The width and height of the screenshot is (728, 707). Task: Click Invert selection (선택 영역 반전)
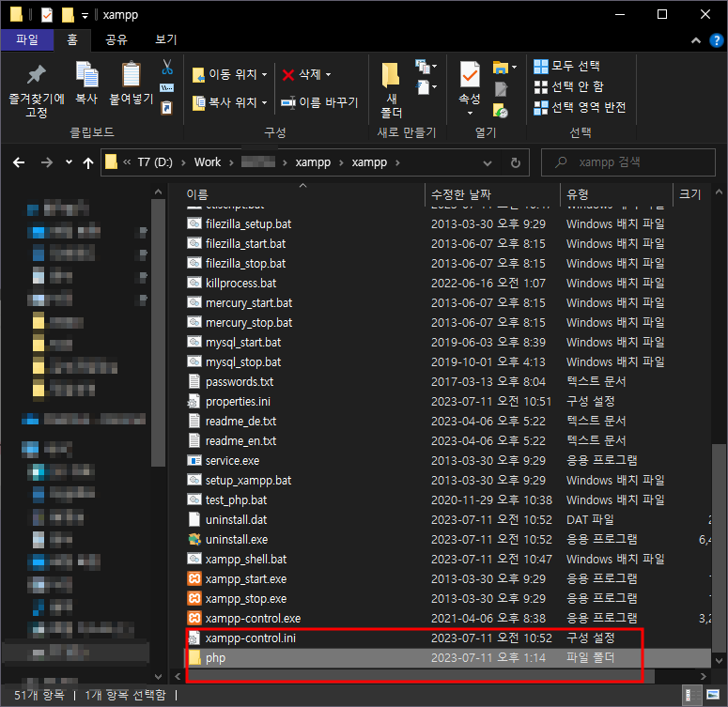click(x=580, y=108)
